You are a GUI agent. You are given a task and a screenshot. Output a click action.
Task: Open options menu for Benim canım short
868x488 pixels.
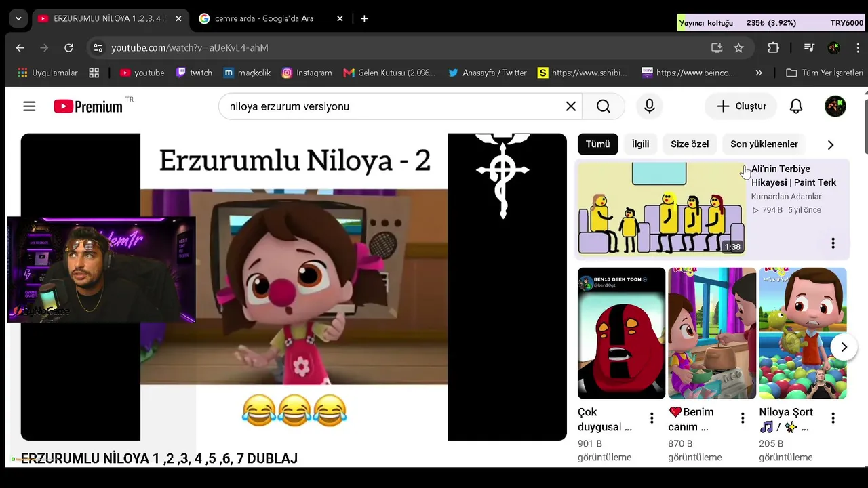[x=743, y=418]
